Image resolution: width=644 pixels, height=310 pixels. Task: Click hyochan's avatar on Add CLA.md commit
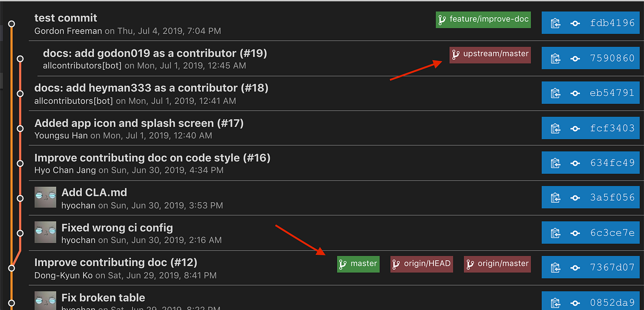45,197
